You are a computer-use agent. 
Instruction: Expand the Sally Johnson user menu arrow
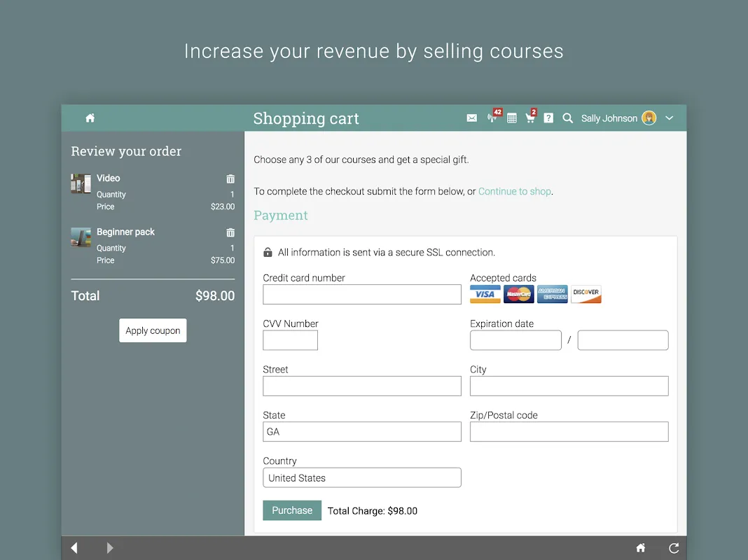click(x=669, y=118)
